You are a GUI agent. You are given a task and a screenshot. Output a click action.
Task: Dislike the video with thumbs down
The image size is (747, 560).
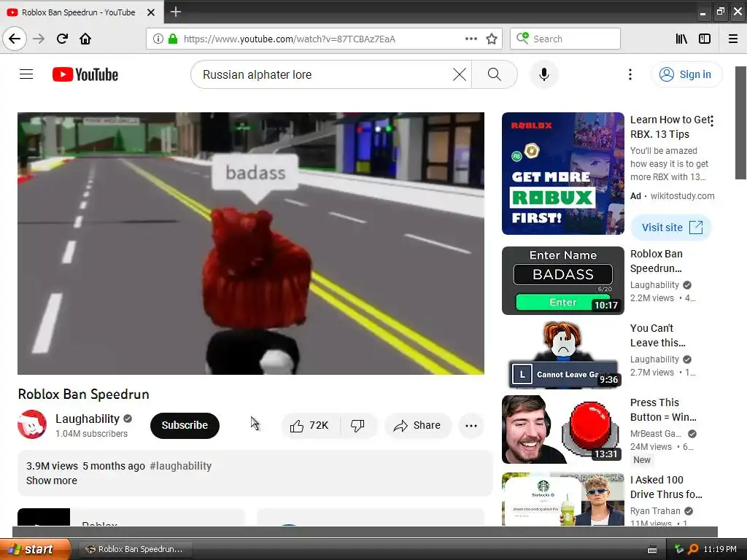pyautogui.click(x=357, y=425)
